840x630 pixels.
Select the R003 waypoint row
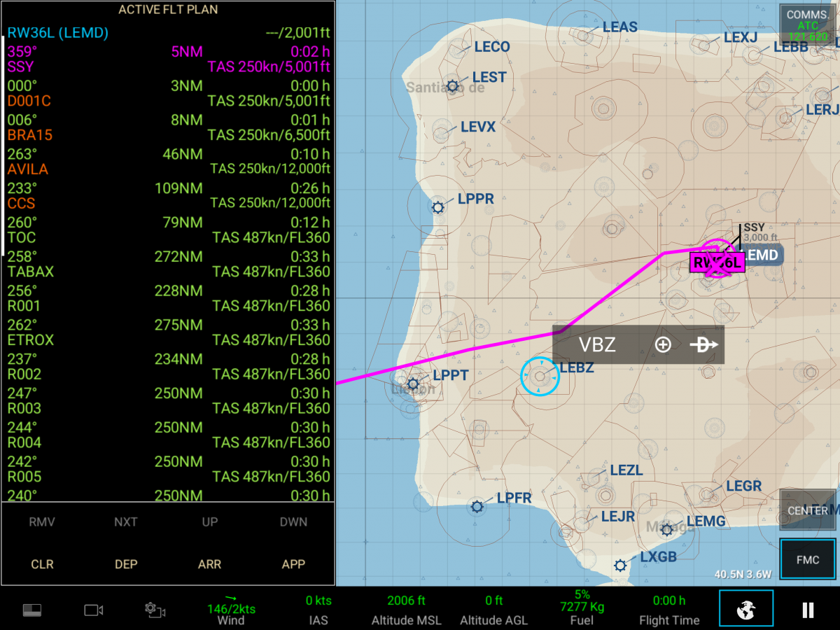tap(168, 402)
